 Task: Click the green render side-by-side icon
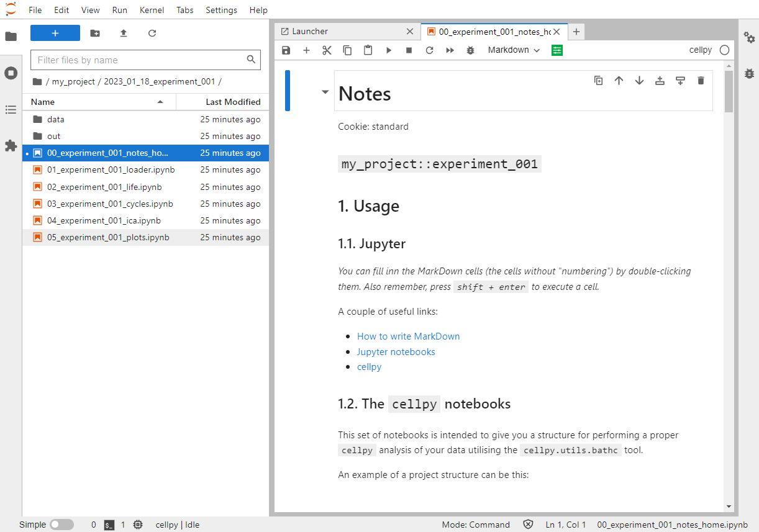point(557,50)
